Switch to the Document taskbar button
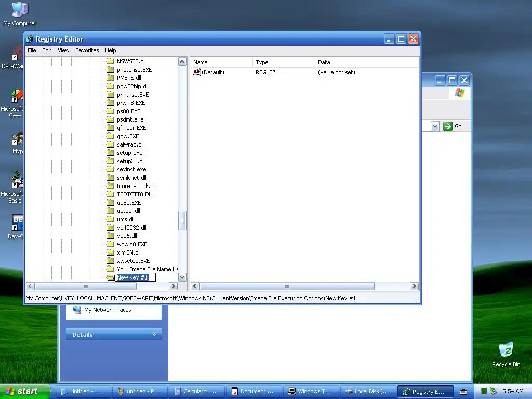 (x=253, y=391)
